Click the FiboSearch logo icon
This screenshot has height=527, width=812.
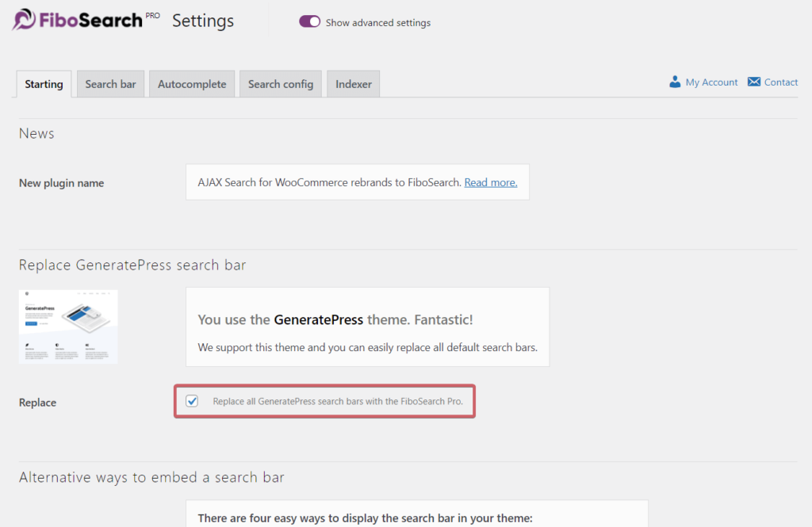point(24,20)
